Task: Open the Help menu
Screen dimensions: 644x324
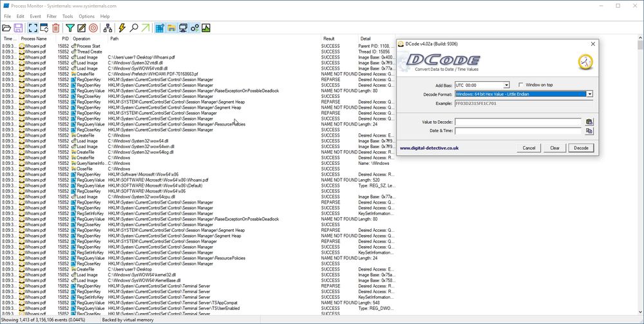Action: pyautogui.click(x=105, y=17)
